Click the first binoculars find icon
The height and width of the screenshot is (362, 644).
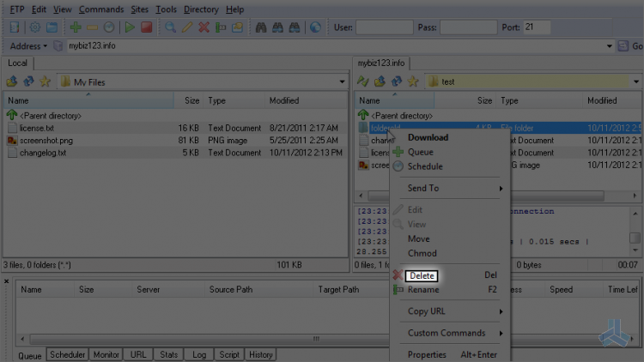click(261, 27)
